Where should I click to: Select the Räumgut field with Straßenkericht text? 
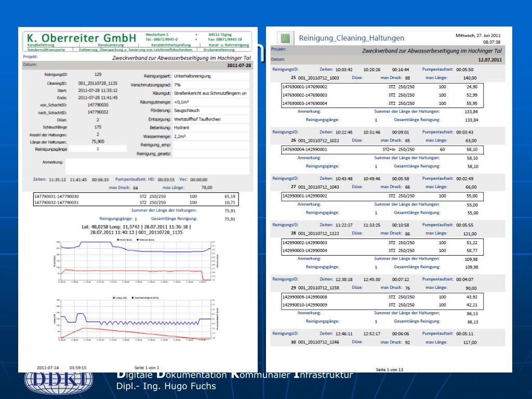(211, 94)
